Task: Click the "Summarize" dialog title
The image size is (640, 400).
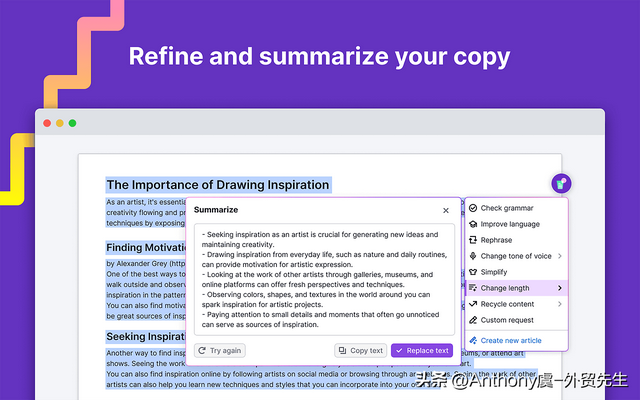Action: (216, 210)
